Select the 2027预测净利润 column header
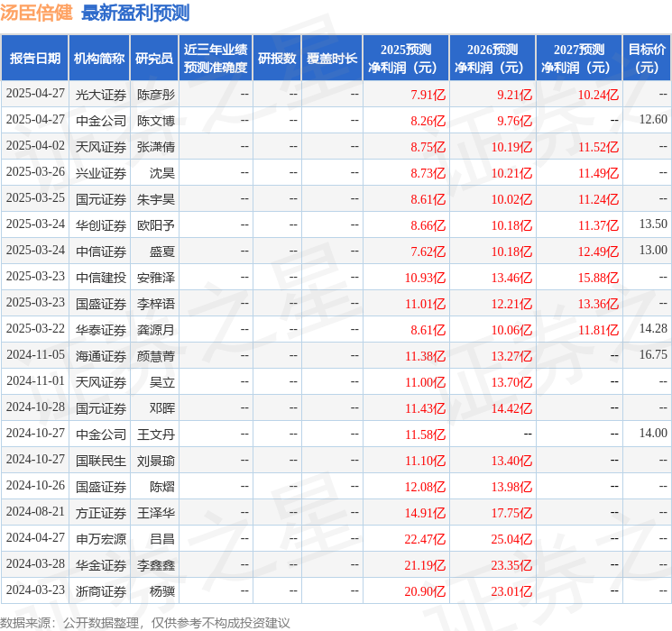672x631 pixels. [x=579, y=59]
